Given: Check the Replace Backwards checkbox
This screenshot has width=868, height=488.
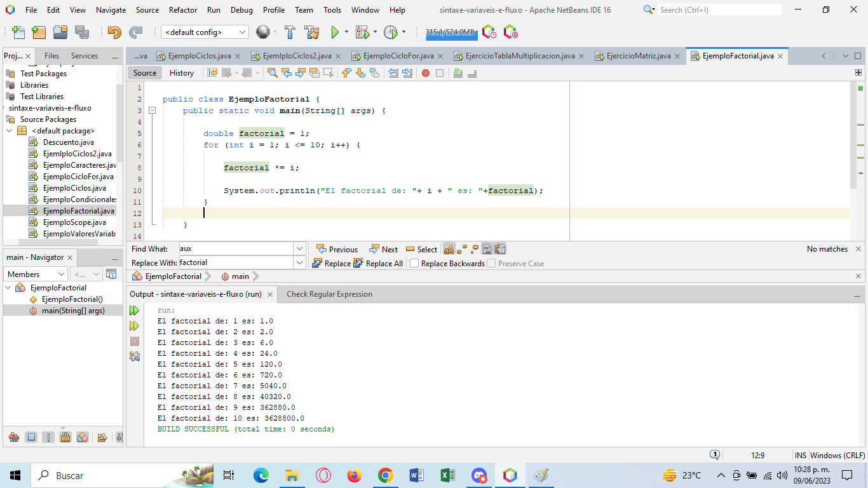Looking at the screenshot, I should click(x=414, y=263).
